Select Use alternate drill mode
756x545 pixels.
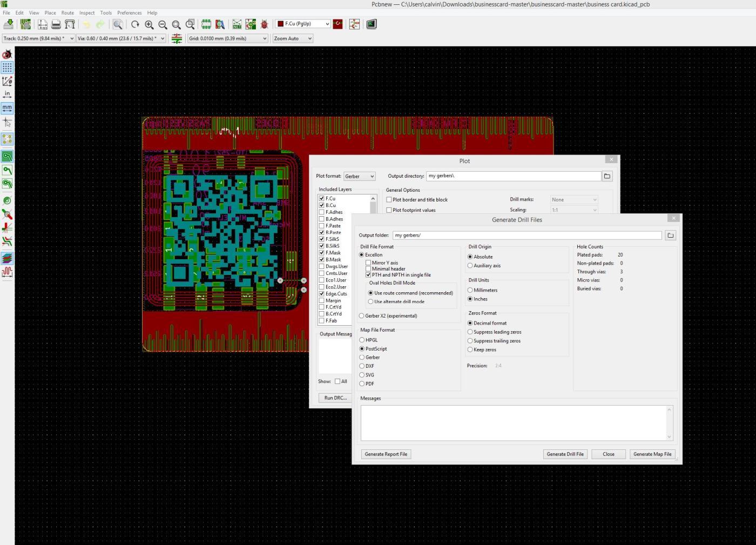[x=370, y=301]
